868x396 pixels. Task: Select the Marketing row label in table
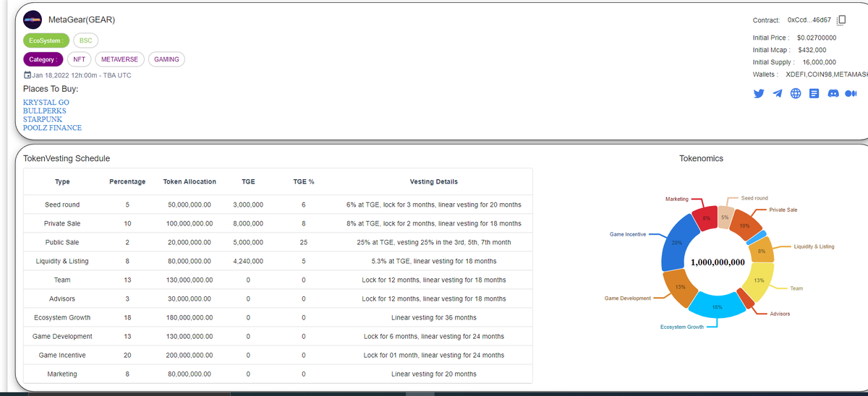[62, 374]
